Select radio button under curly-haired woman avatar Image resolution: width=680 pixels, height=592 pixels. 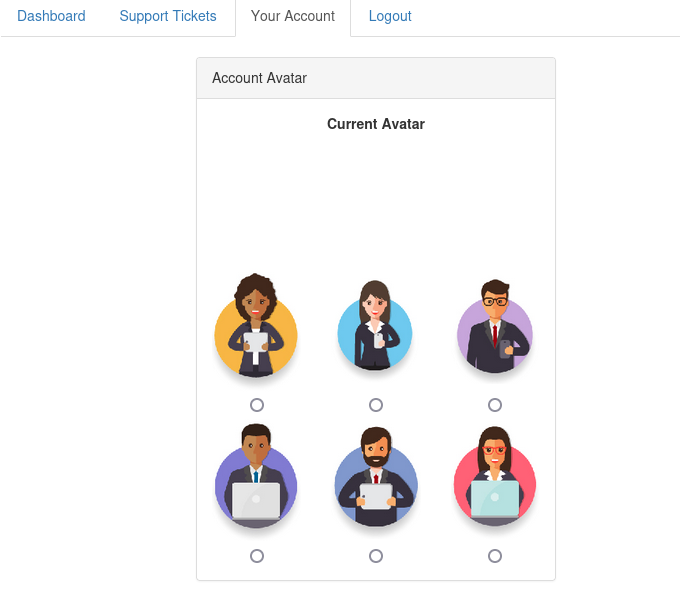(257, 405)
